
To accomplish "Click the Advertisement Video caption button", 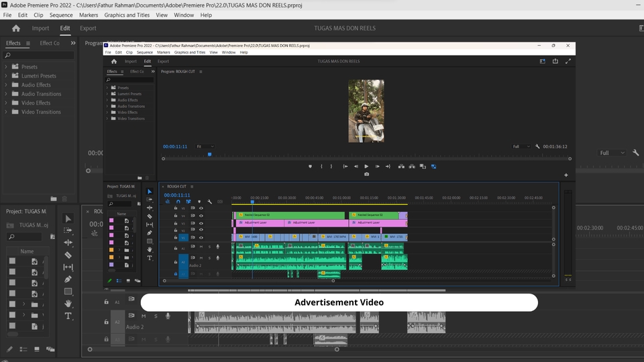I will click(339, 302).
